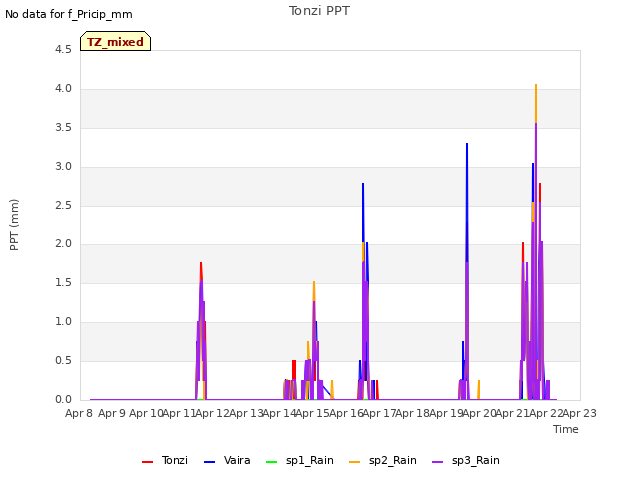
Task: Click the Tonzi legend entry
Action: click(165, 460)
